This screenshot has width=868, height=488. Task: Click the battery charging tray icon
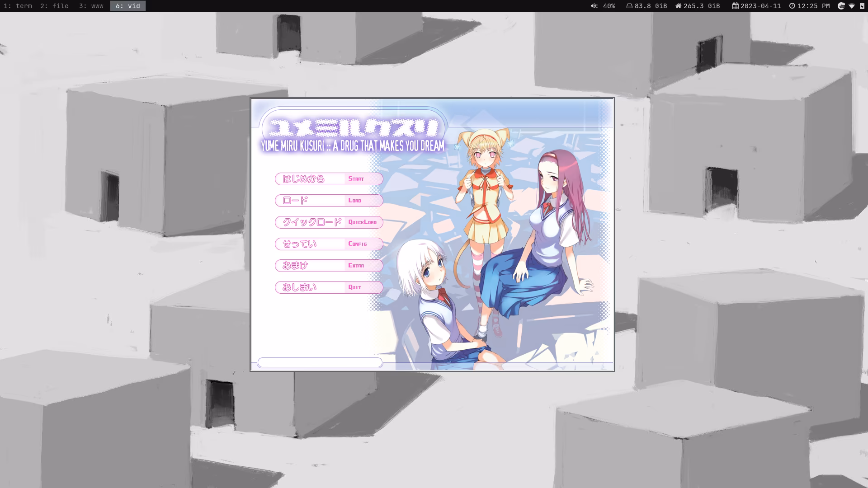click(x=862, y=6)
